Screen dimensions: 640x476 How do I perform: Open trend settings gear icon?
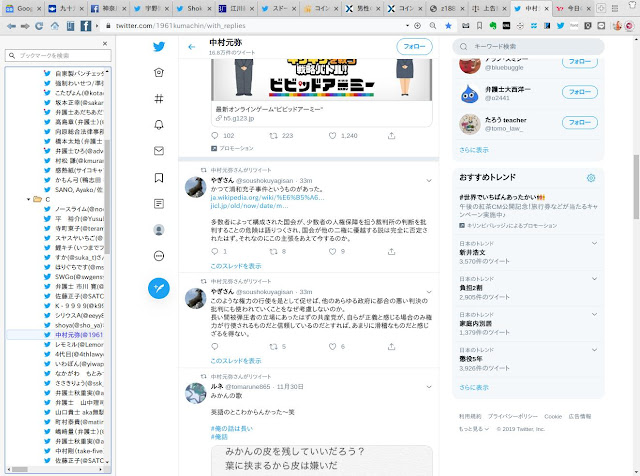[591, 178]
